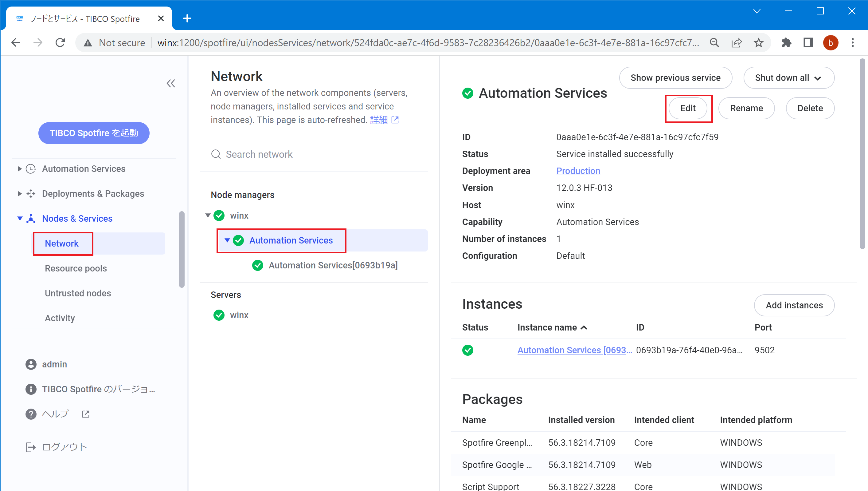Open Resource pools in the sidebar

[x=76, y=268]
